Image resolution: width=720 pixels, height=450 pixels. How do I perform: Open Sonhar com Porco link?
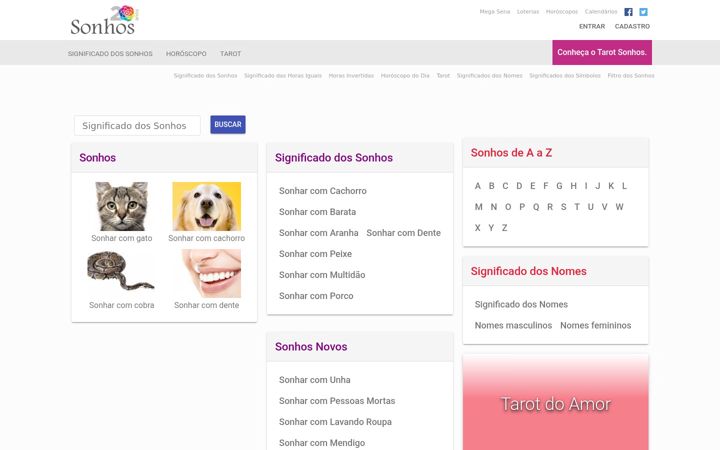[x=316, y=296]
